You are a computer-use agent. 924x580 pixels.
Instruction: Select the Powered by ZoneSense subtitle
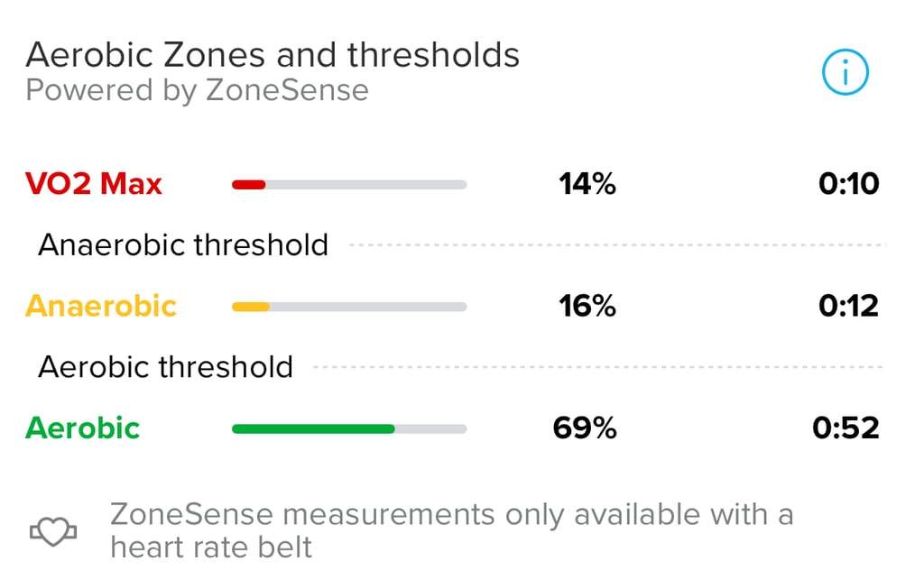click(197, 89)
